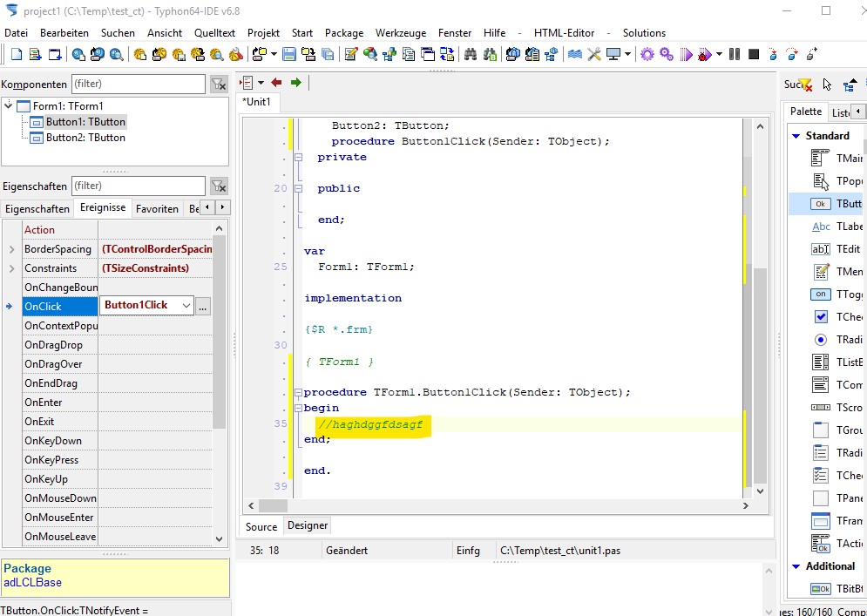Click the wrench and screwdriver tools icon
867x616 pixels.
pos(595,55)
